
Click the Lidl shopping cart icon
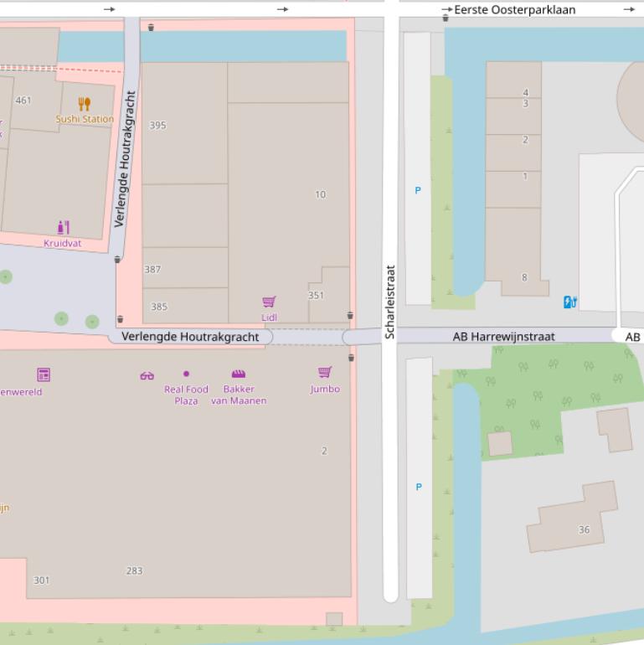(269, 302)
